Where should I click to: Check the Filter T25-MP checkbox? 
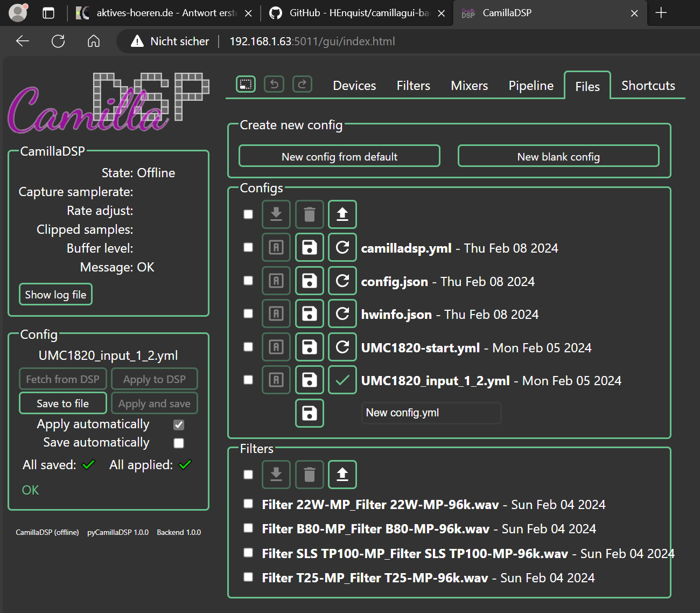click(x=248, y=577)
